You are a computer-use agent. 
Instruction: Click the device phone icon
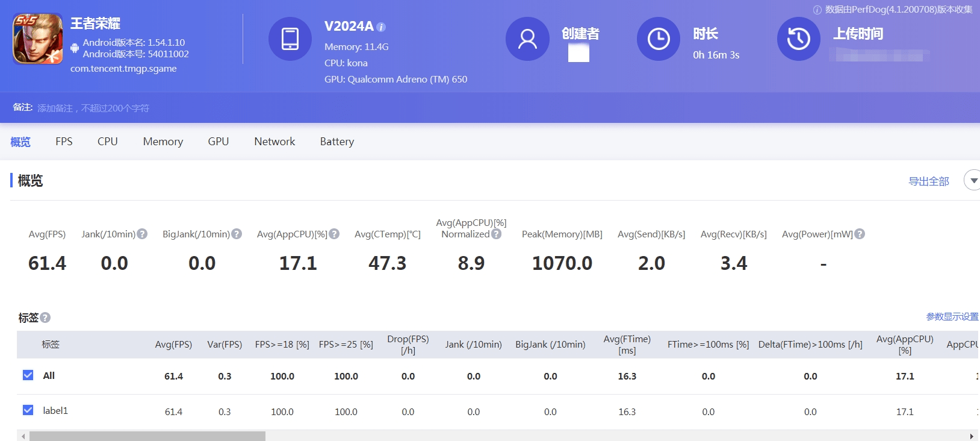pyautogui.click(x=290, y=39)
